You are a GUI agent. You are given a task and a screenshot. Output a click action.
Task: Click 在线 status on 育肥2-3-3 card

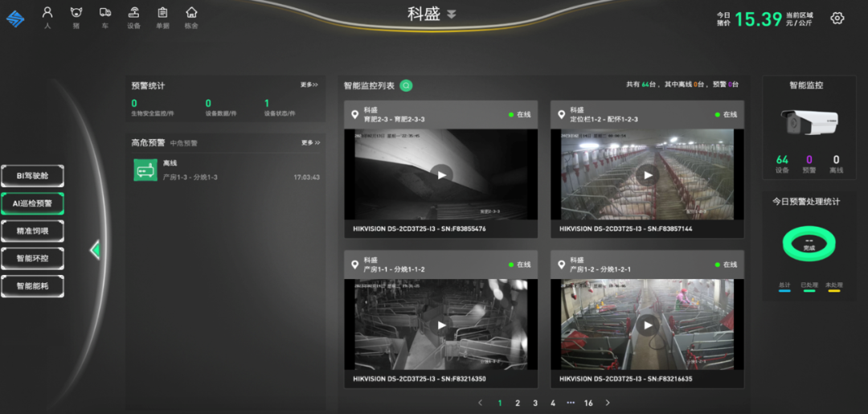point(520,115)
